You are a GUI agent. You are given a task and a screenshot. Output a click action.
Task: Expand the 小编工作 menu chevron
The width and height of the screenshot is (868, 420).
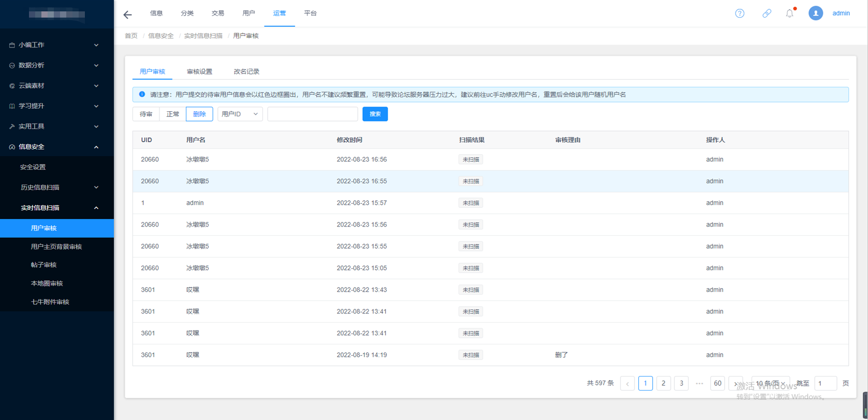tap(96, 45)
